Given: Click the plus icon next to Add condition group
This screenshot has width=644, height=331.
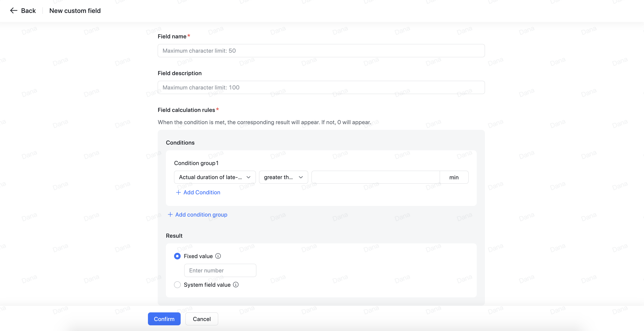Looking at the screenshot, I should click(170, 215).
